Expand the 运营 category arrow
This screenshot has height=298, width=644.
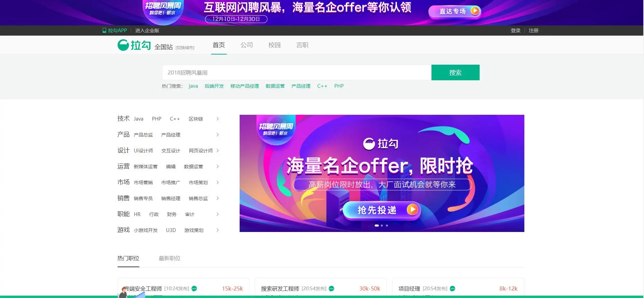(x=218, y=167)
